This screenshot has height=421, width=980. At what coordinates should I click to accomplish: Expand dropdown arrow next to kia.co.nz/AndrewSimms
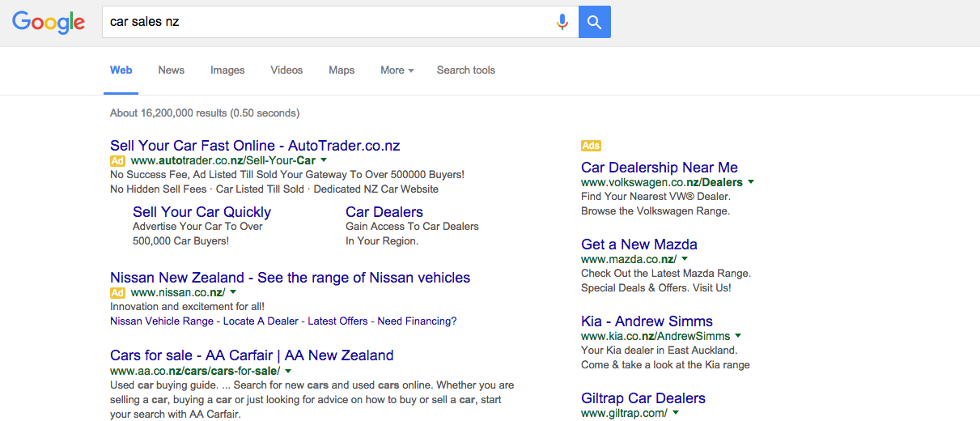click(738, 336)
